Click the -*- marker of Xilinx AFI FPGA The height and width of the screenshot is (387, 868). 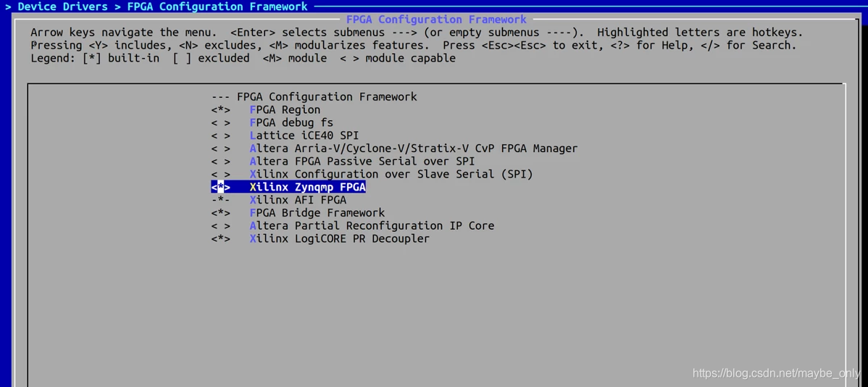[220, 200]
